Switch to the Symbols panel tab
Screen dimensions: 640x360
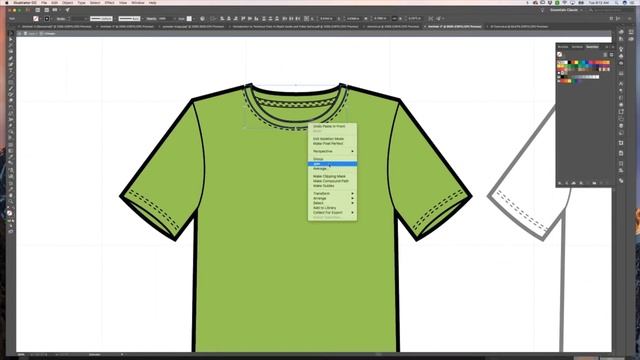[x=577, y=47]
